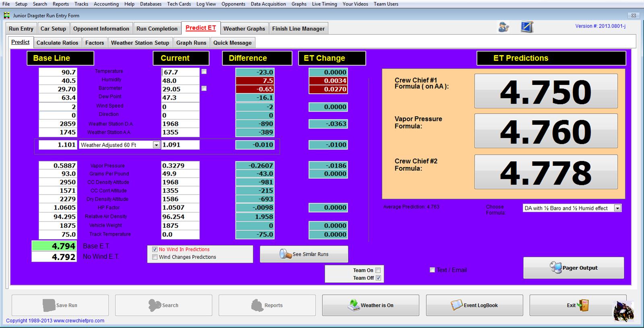
Task: Switch to the Weather Graphs tab
Action: click(244, 29)
